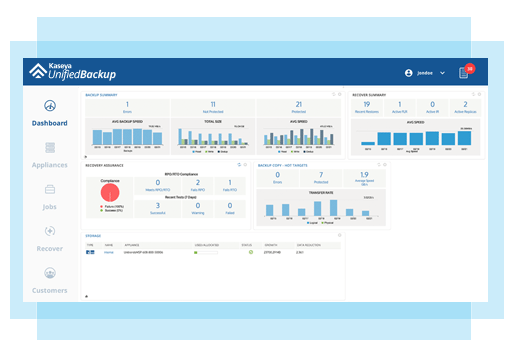Expand the jondoe user dropdown chevron

point(442,73)
